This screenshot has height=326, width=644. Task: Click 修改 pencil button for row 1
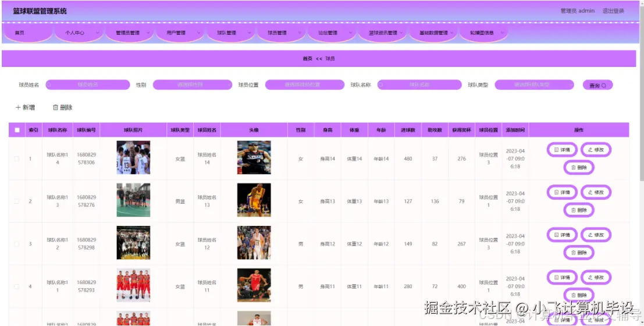click(596, 150)
